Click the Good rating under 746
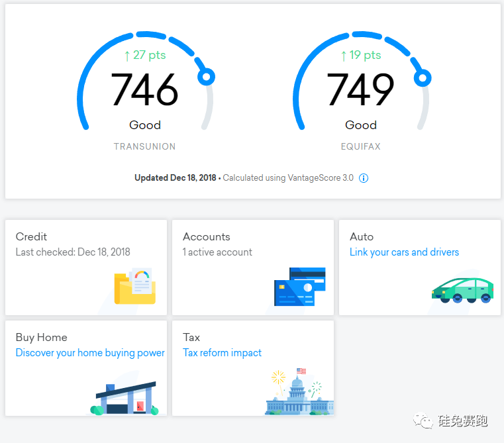This screenshot has width=504, height=443. point(145,125)
